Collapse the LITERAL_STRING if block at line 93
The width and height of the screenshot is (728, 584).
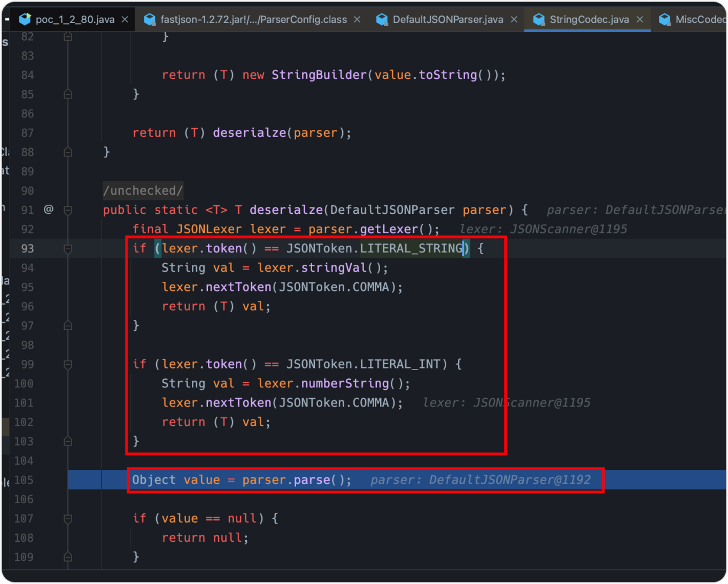click(68, 248)
